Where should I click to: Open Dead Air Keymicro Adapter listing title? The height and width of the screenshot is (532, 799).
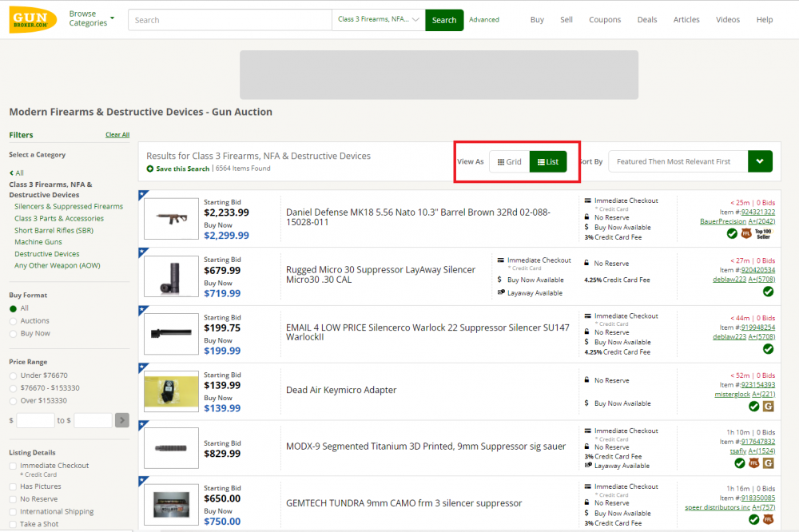point(341,390)
